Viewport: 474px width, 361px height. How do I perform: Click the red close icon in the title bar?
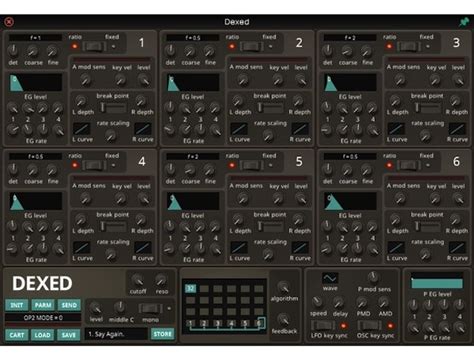pyautogui.click(x=9, y=22)
